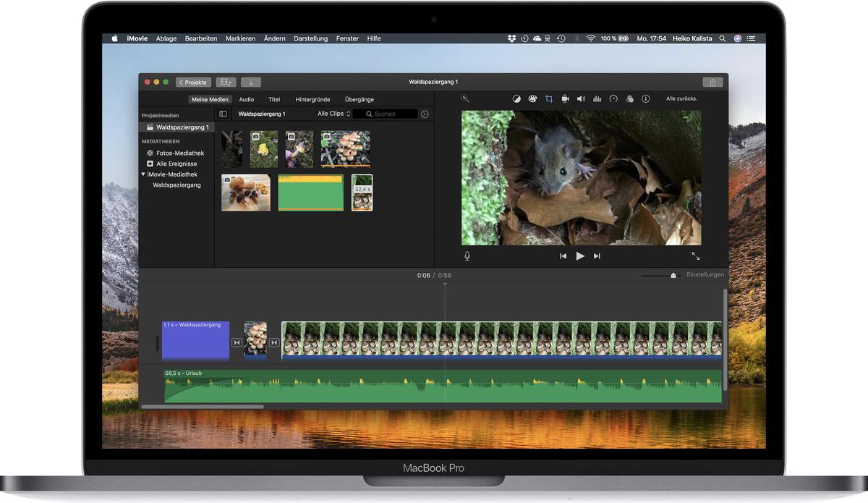
Task: Click the vertical timeline scrollbar
Action: point(726,340)
